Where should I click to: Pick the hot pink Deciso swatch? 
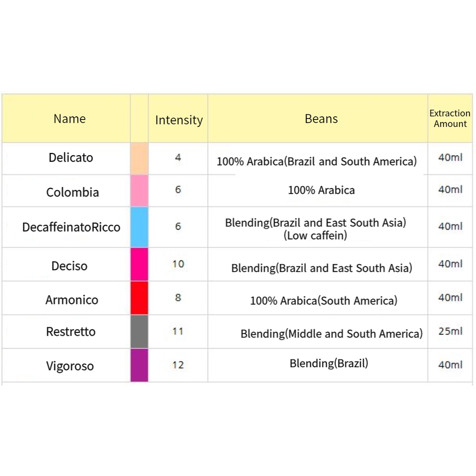(139, 264)
